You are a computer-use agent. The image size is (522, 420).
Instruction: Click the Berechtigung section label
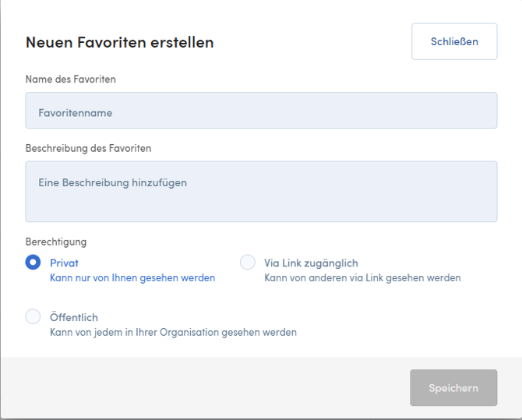(56, 242)
